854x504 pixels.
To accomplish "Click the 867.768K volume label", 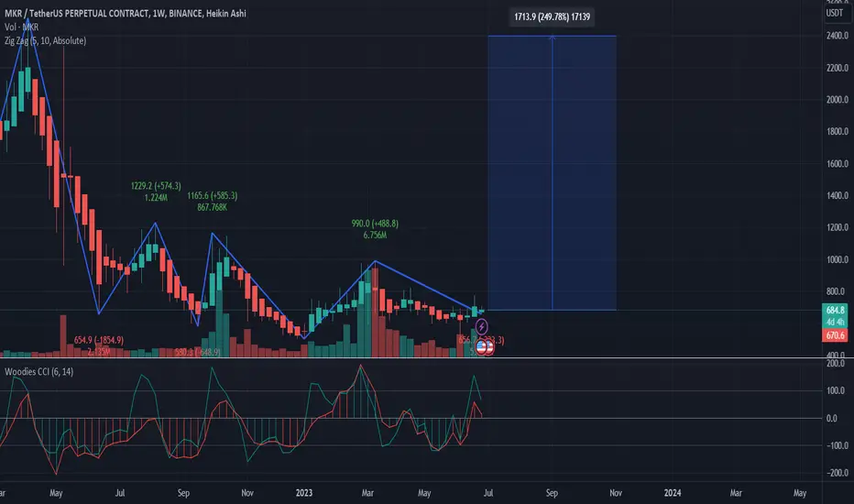I will click(212, 207).
